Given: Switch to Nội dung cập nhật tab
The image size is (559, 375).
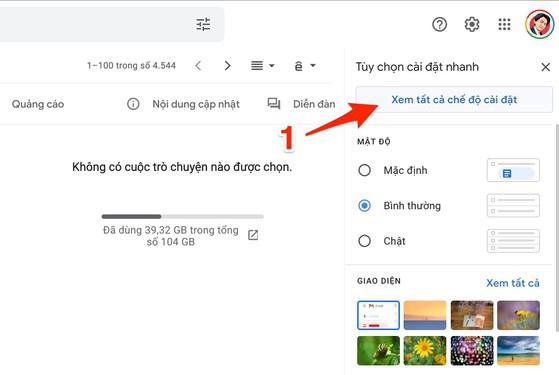Looking at the screenshot, I should tap(196, 104).
